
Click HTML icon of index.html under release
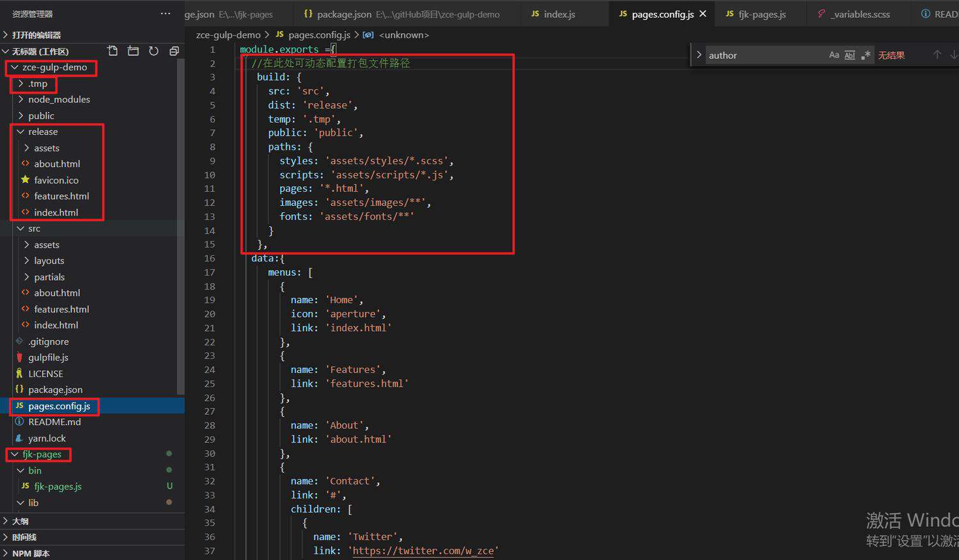click(x=26, y=212)
